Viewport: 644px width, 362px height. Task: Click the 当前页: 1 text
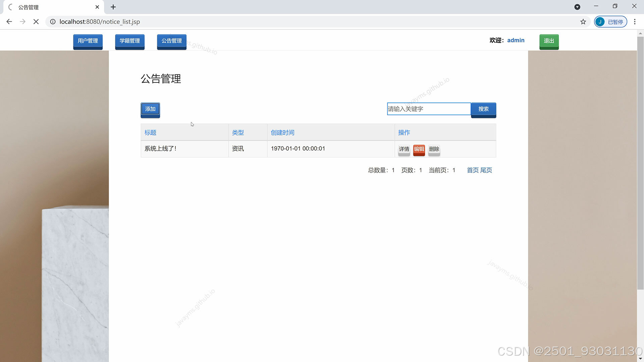(x=442, y=170)
